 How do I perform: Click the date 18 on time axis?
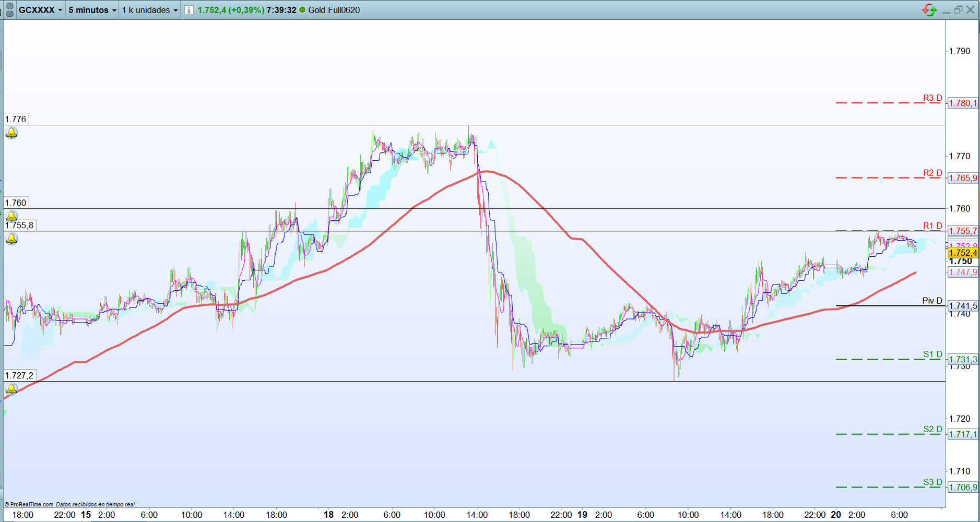tap(328, 515)
